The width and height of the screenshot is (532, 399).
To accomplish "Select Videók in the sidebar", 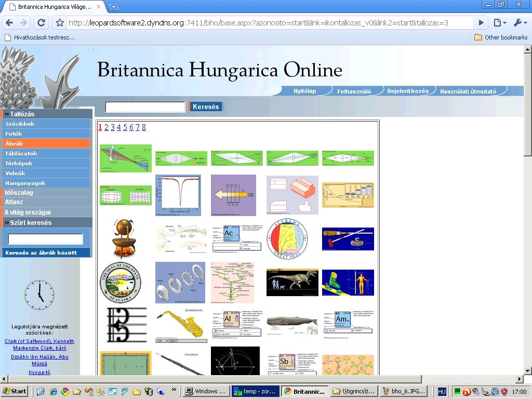I will [46, 173].
